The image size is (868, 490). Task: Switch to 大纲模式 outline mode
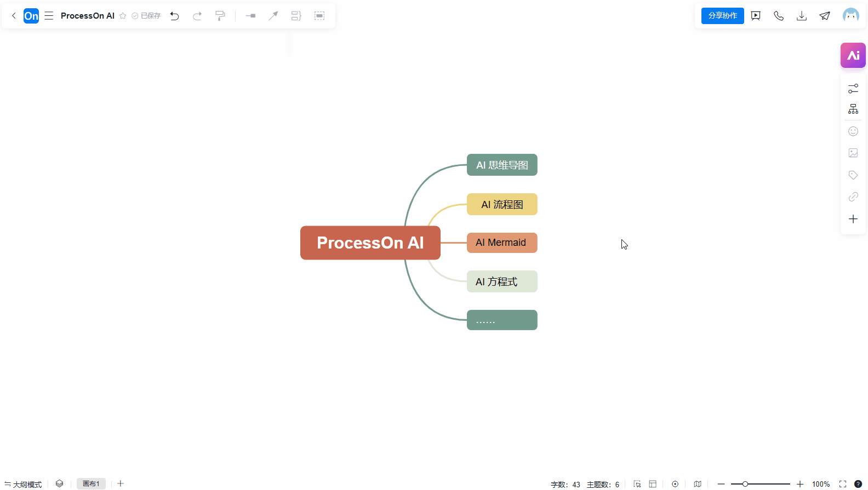tap(23, 485)
